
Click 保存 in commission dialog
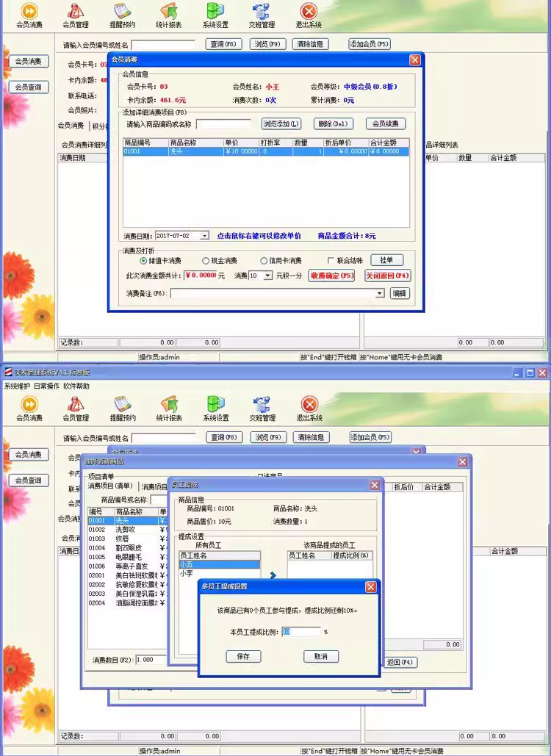[x=243, y=656]
